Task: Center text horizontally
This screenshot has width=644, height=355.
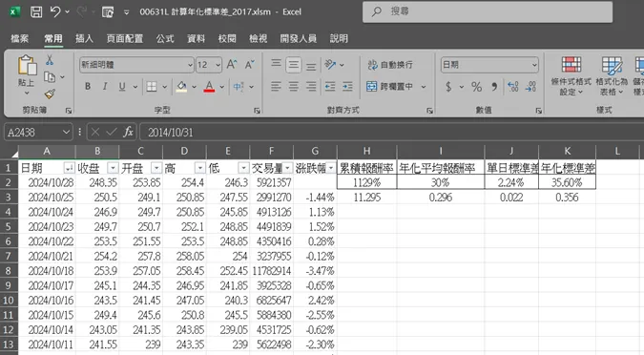Action: [x=293, y=86]
